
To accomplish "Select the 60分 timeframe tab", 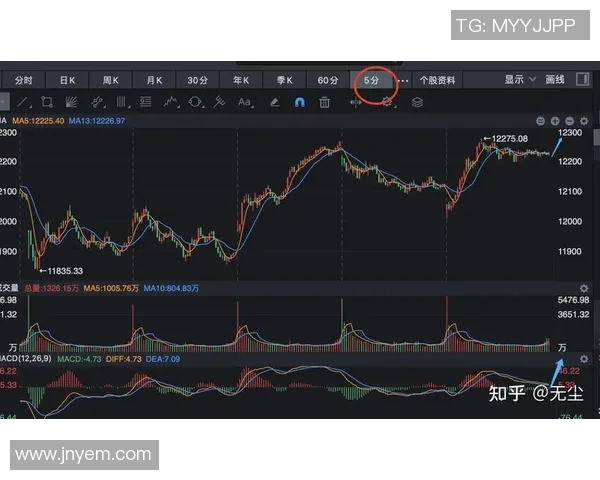I will (327, 80).
